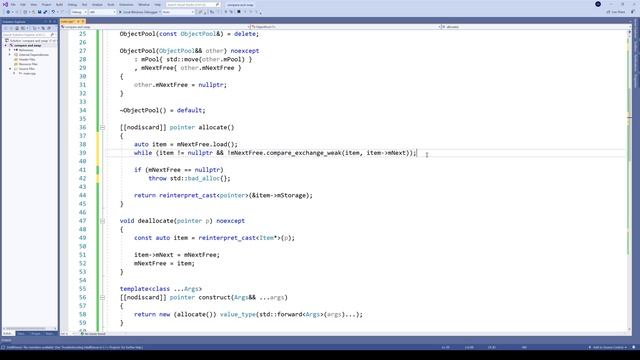Close the open editor file tab
Image resolution: width=640 pixels, height=360 pixels.
coord(83,21)
